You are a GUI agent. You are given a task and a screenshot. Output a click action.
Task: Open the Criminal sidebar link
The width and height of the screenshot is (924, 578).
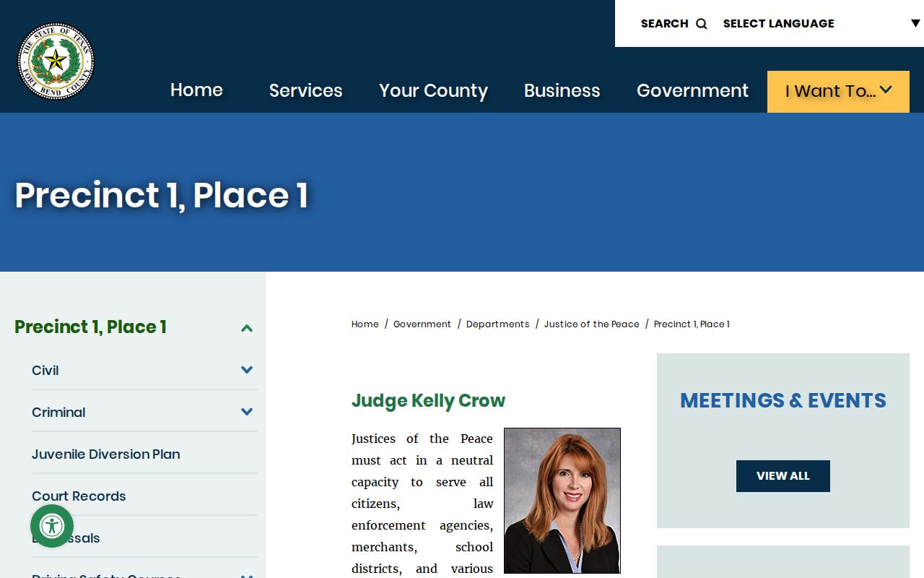pyautogui.click(x=58, y=413)
